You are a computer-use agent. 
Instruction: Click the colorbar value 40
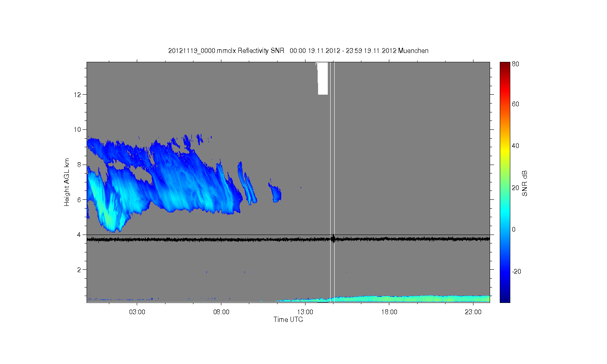click(x=515, y=146)
